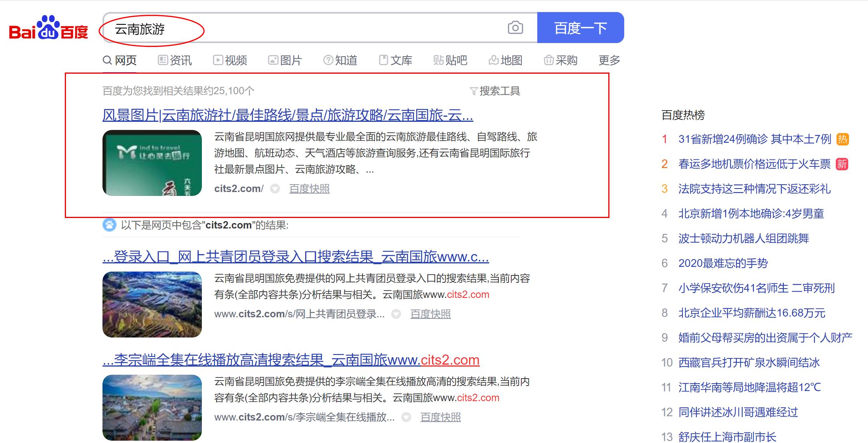Click the terraced fields thumbnail image

(152, 305)
